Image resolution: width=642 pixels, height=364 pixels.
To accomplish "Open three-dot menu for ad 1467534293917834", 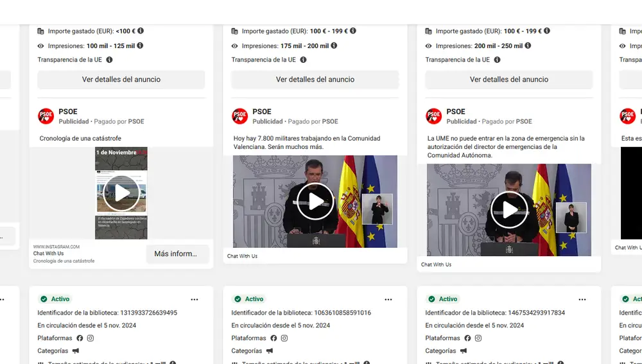I will click(582, 299).
